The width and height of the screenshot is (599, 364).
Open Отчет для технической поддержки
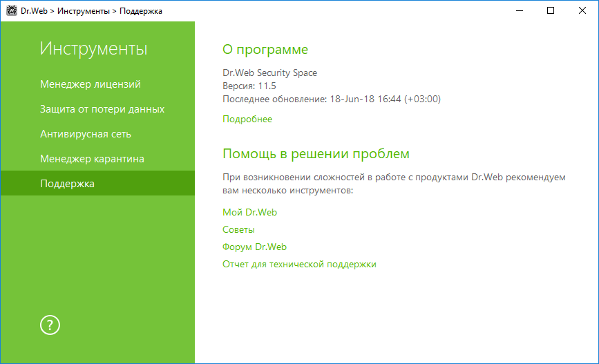299,265
